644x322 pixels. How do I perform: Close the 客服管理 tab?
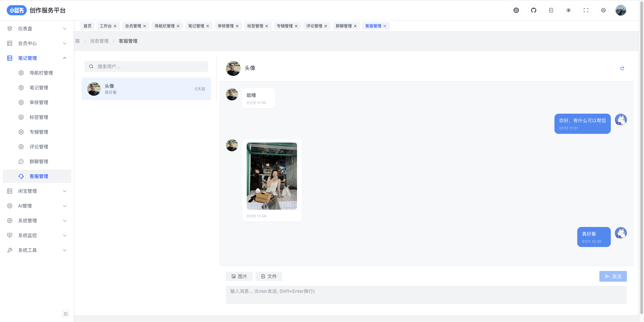(385, 26)
